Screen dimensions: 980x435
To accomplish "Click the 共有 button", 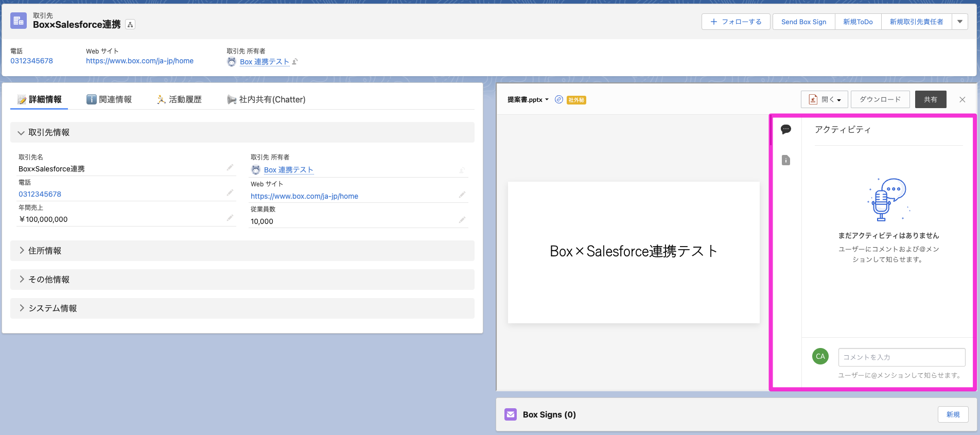I will tap(931, 99).
